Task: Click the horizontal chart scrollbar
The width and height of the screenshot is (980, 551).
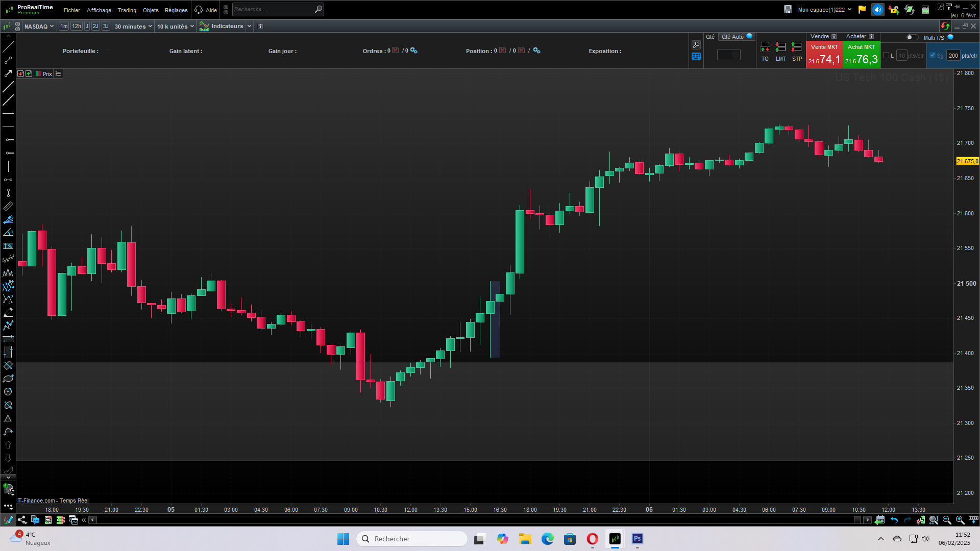Action: 479,520
